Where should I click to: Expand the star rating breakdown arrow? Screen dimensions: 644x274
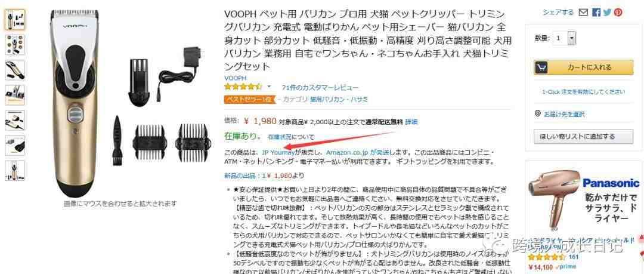pyautogui.click(x=269, y=87)
